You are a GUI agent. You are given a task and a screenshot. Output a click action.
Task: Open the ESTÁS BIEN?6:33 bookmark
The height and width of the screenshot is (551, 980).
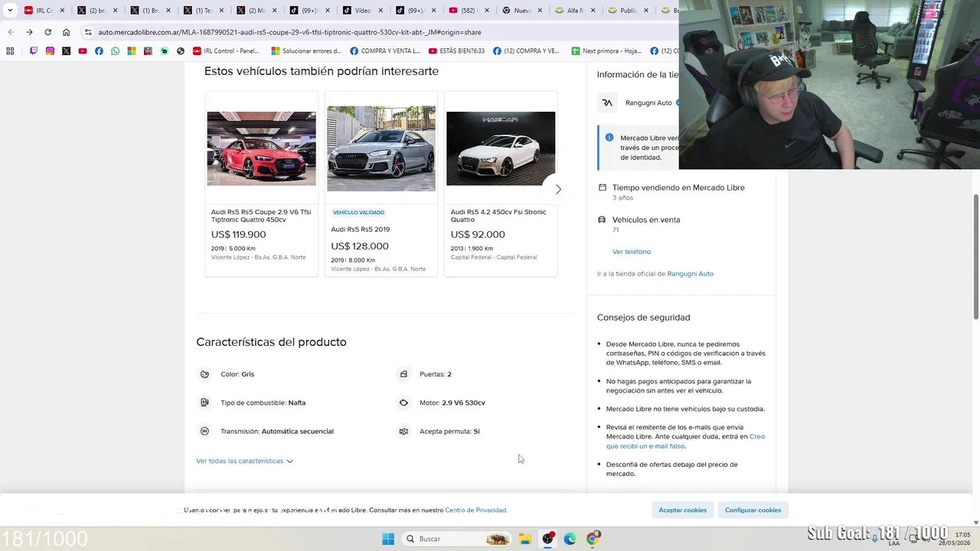tap(457, 51)
